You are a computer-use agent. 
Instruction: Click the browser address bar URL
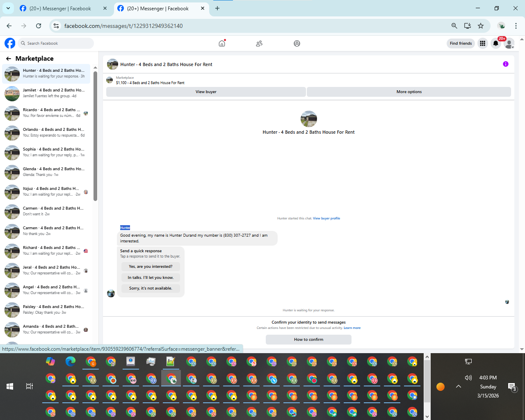[x=123, y=26]
